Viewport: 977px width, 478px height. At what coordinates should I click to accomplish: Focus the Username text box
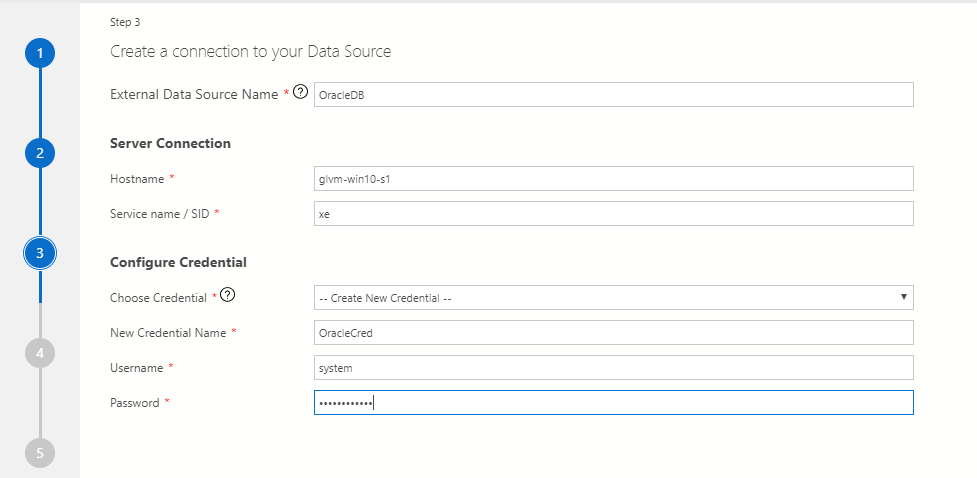[613, 368]
